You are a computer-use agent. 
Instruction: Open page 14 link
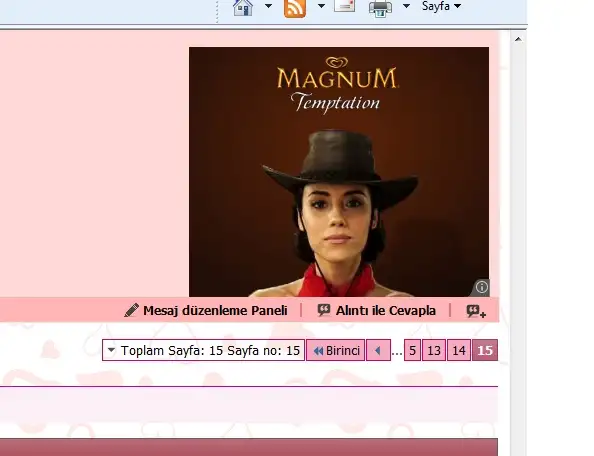tap(459, 350)
